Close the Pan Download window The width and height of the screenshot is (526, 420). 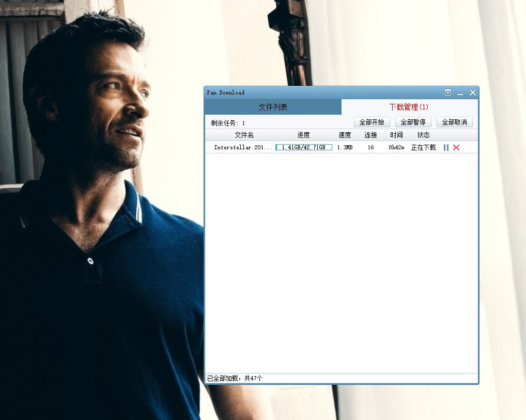click(472, 92)
